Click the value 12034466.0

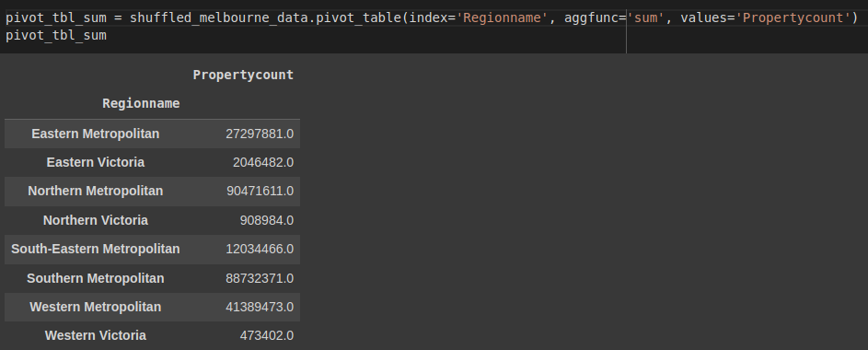click(260, 250)
